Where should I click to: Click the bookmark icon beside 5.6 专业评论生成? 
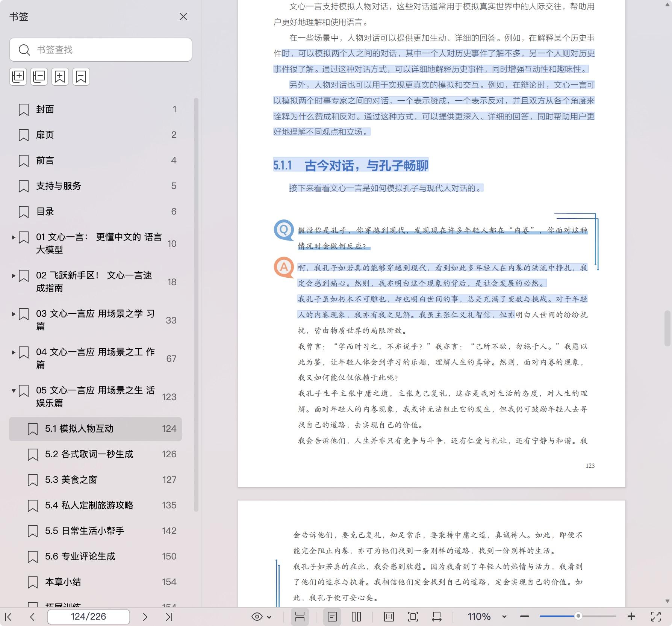coord(33,557)
